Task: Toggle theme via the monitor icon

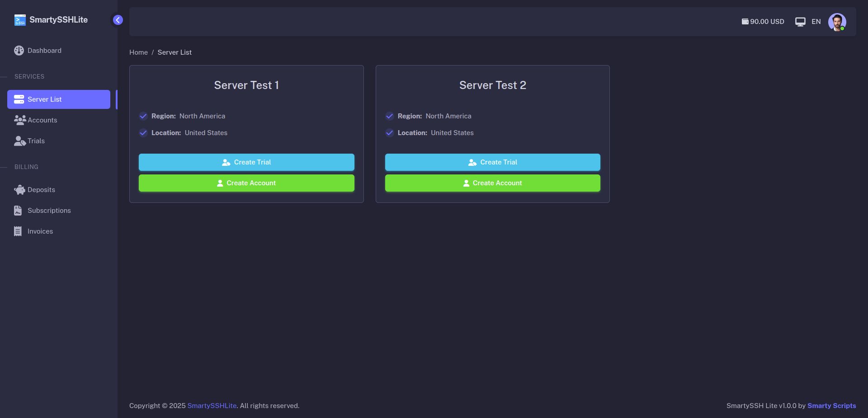Action: click(x=800, y=22)
